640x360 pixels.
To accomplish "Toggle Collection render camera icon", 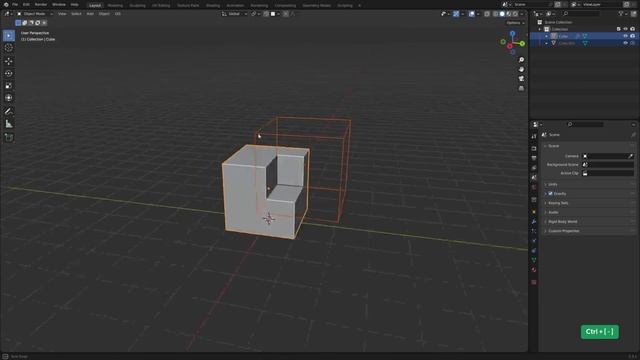I will (633, 29).
